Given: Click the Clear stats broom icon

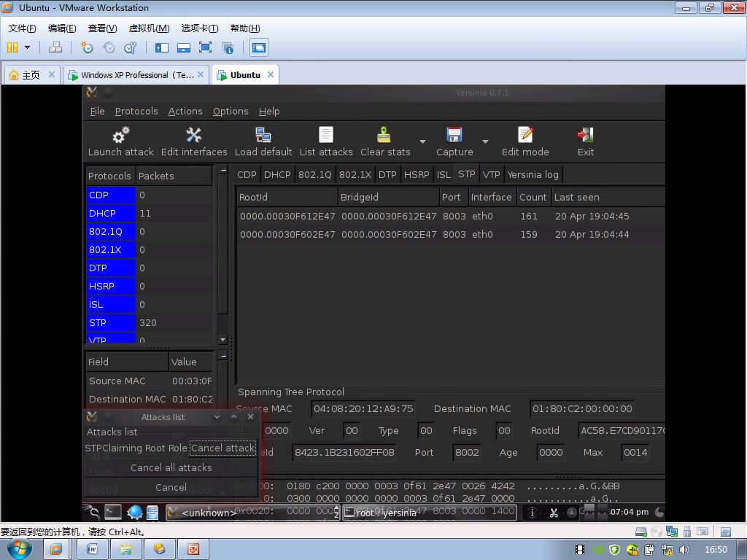Looking at the screenshot, I should pos(384,135).
